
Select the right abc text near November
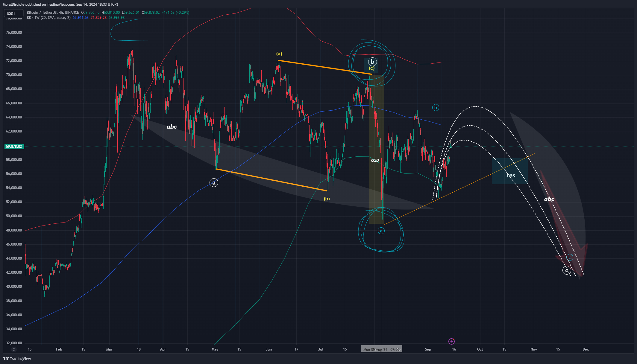[x=549, y=199]
